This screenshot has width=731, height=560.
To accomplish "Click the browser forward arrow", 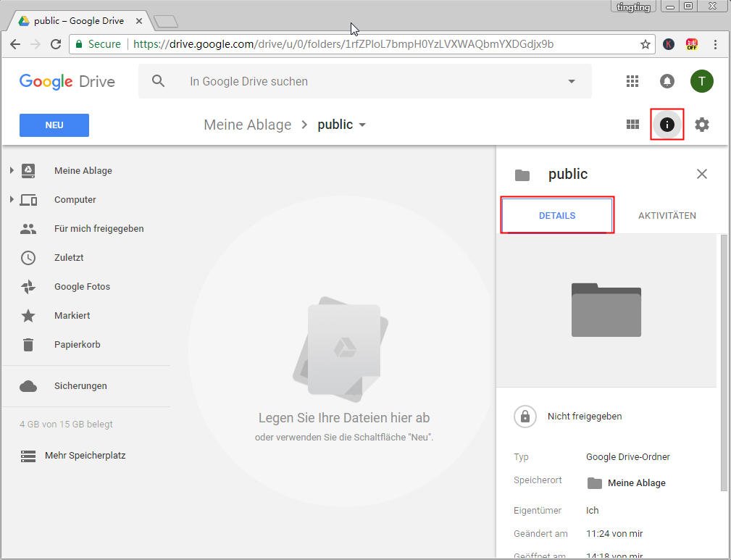I will (x=35, y=44).
